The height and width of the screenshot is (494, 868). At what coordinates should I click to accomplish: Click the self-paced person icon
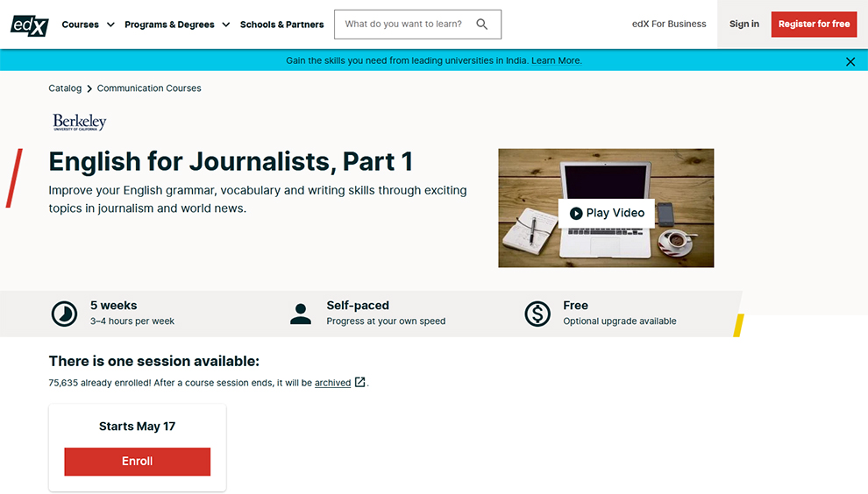pos(301,314)
